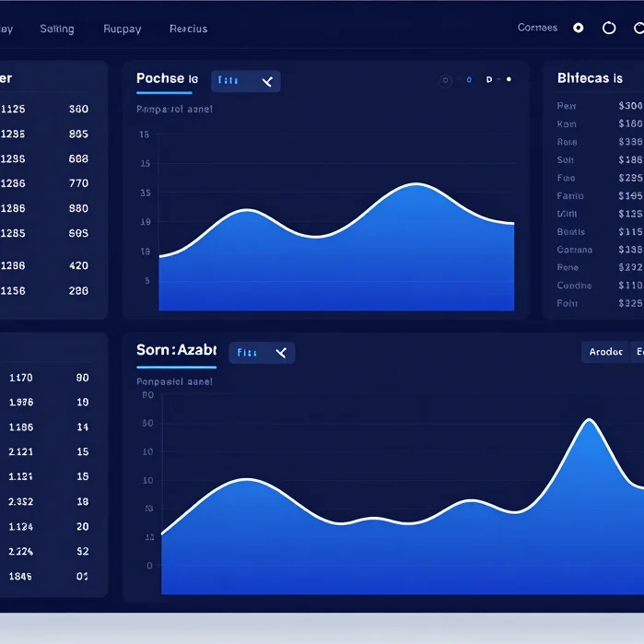Click the D marker in Pochse panel header

pyautogui.click(x=489, y=79)
